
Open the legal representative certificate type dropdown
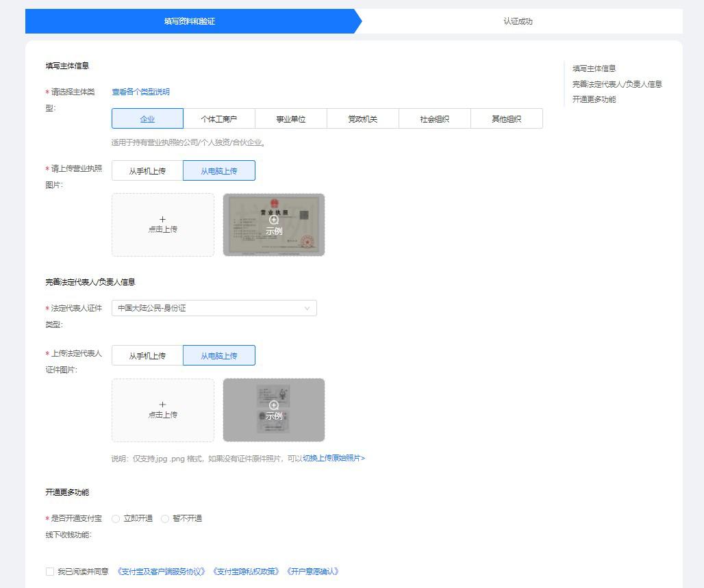pos(214,307)
